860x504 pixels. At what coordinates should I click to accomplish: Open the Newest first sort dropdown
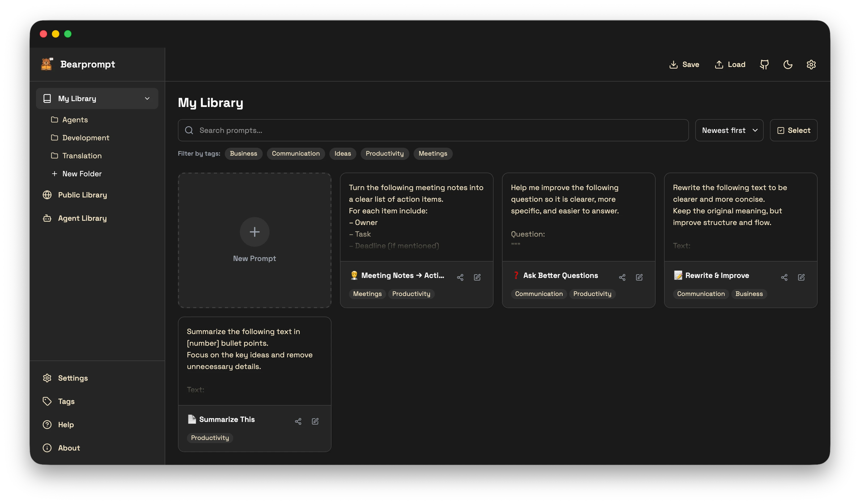pos(729,130)
